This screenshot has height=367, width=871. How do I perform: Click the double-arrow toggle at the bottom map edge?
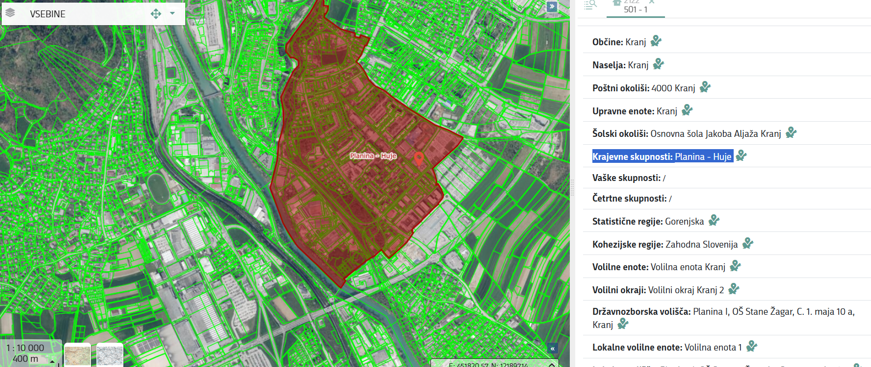(553, 348)
